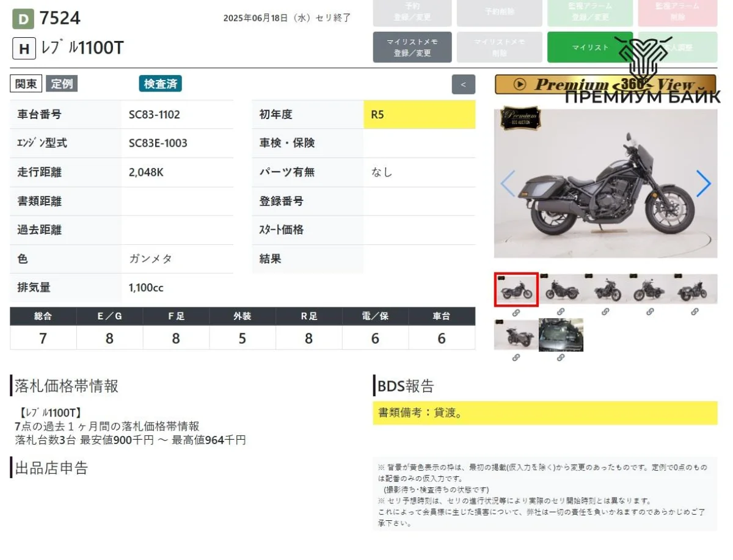Select the fourth motorcycle thumbnail
The image size is (733, 560).
click(650, 289)
